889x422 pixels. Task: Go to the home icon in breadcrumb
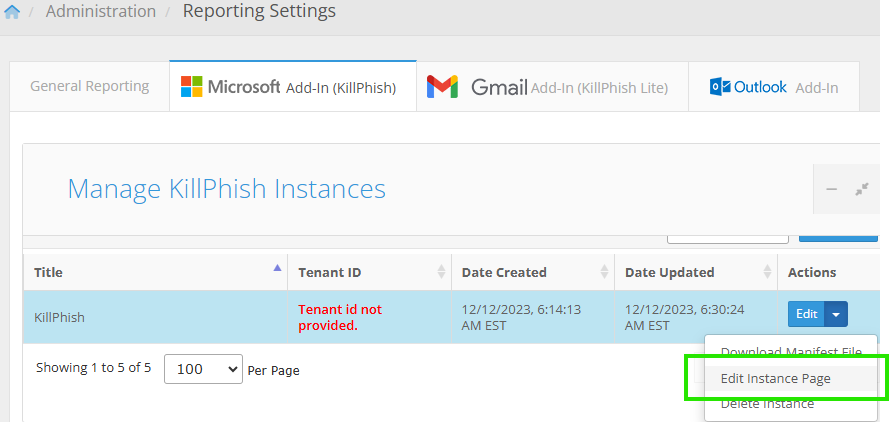pos(12,11)
